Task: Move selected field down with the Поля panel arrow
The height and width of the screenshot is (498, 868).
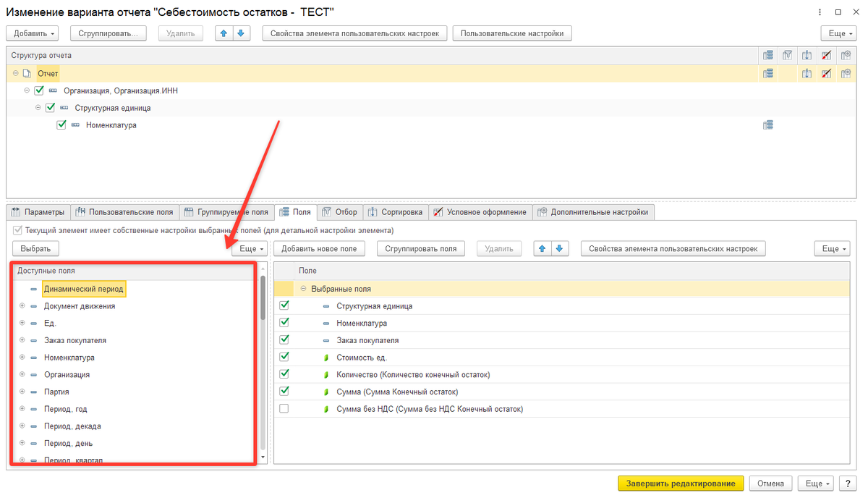Action: tap(559, 248)
